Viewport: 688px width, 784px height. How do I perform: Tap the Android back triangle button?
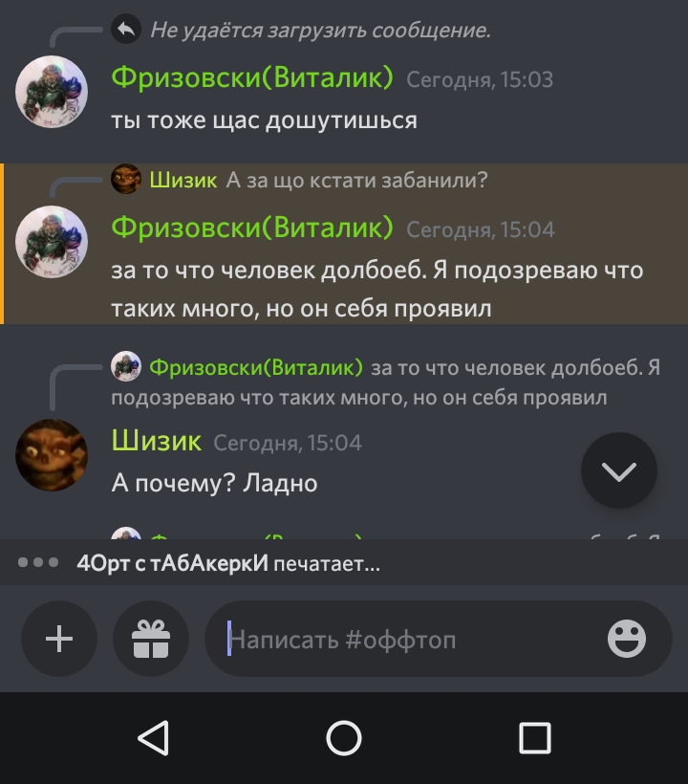coord(154,737)
